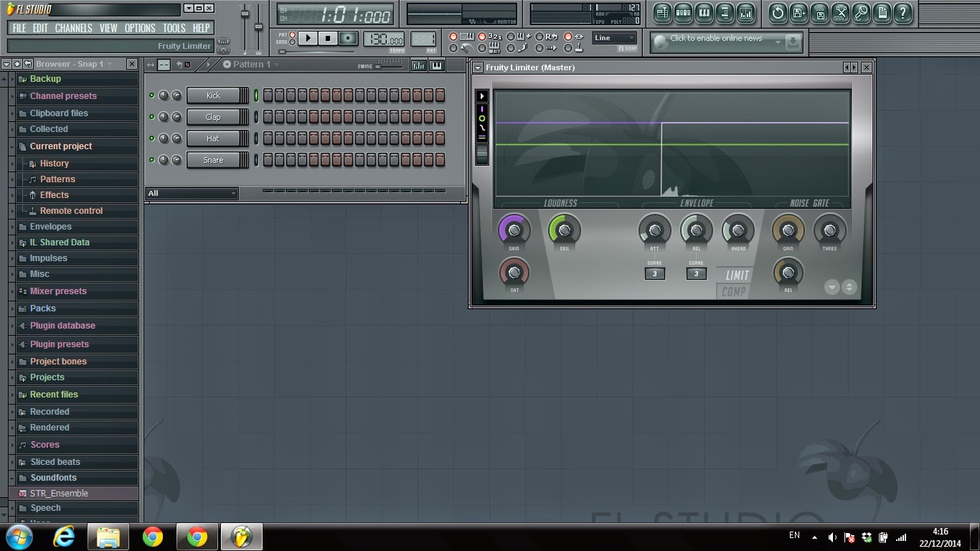Image resolution: width=980 pixels, height=551 pixels.
Task: Toggle the Kick channel select indicator
Action: tap(256, 95)
